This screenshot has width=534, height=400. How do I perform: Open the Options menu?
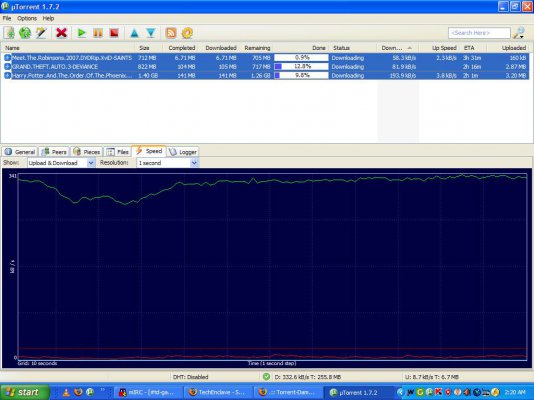tap(27, 18)
